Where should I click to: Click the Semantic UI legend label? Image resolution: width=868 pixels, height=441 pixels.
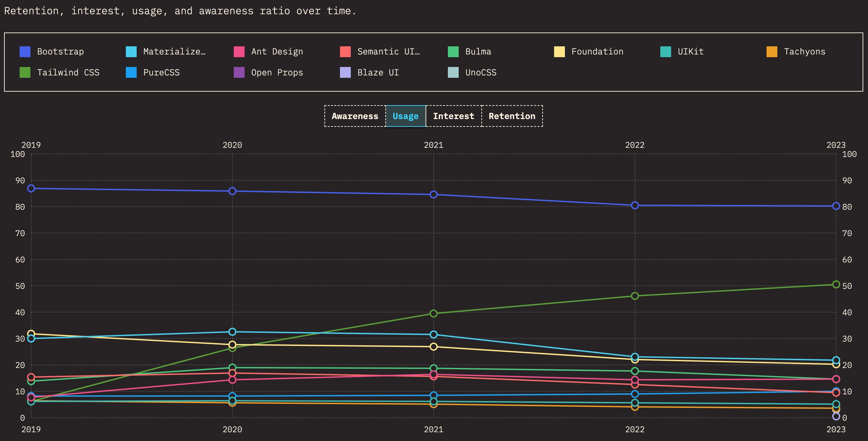click(x=388, y=52)
